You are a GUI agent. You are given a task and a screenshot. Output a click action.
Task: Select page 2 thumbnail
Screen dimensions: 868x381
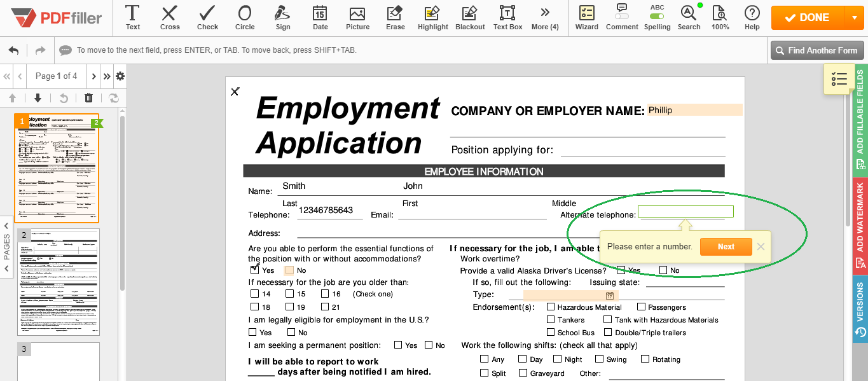pos(58,282)
